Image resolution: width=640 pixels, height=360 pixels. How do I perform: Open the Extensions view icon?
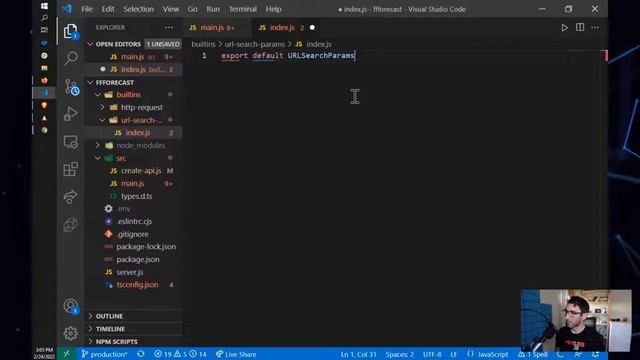[71, 169]
